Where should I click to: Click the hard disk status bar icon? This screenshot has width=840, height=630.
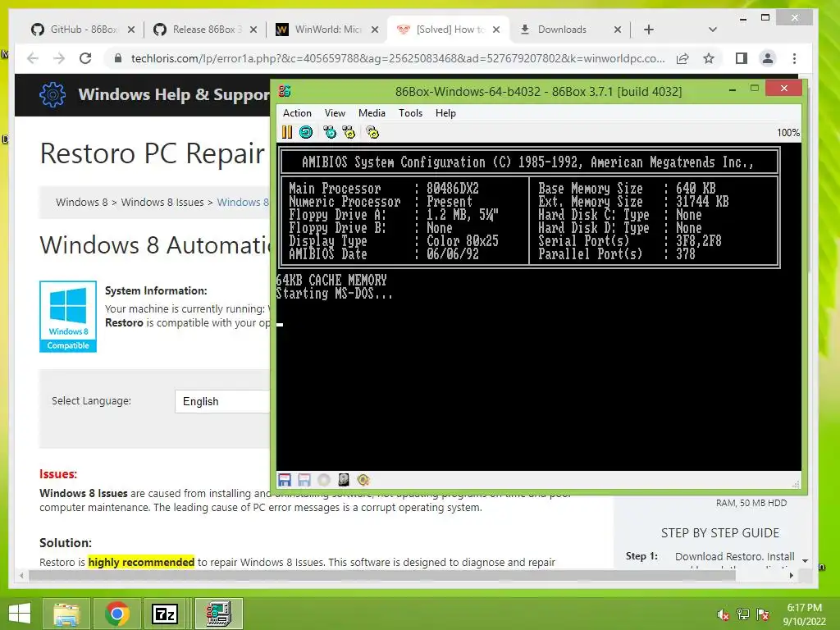pos(344,480)
